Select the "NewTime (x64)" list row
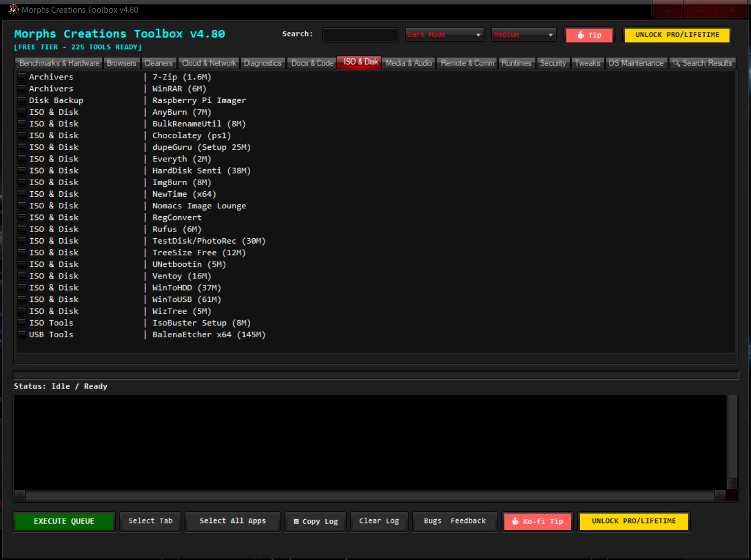This screenshot has height=560, width=751. [184, 194]
